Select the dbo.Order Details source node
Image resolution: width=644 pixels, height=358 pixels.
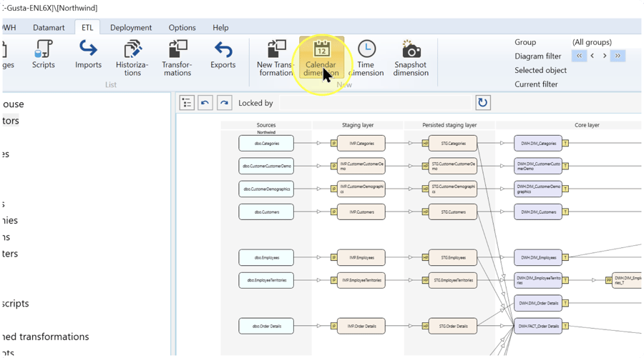[x=266, y=326]
